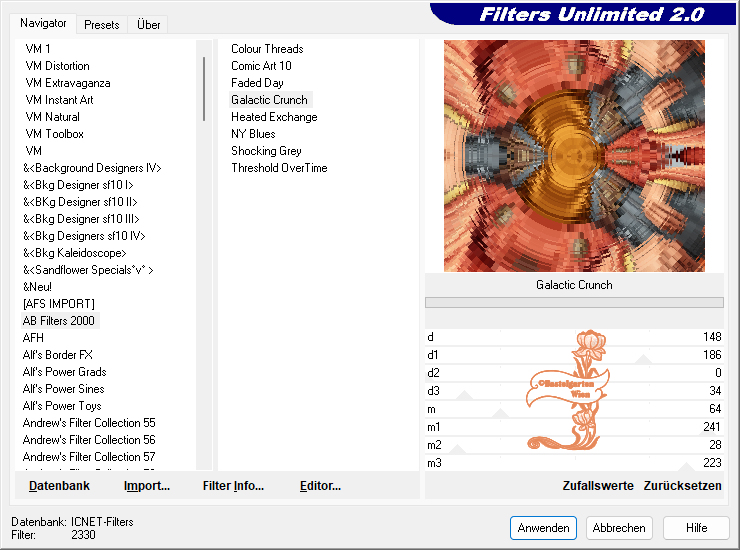Pick the Heated Exchange filter

pos(274,117)
